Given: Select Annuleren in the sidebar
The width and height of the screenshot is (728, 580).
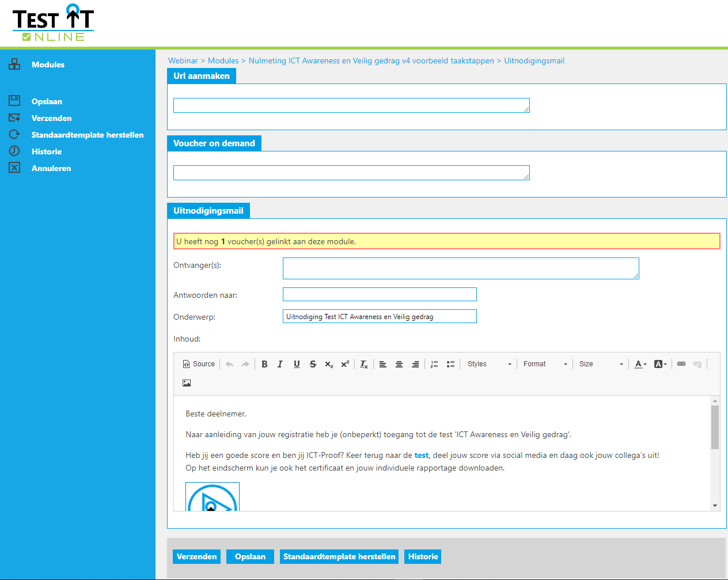Looking at the screenshot, I should [51, 168].
